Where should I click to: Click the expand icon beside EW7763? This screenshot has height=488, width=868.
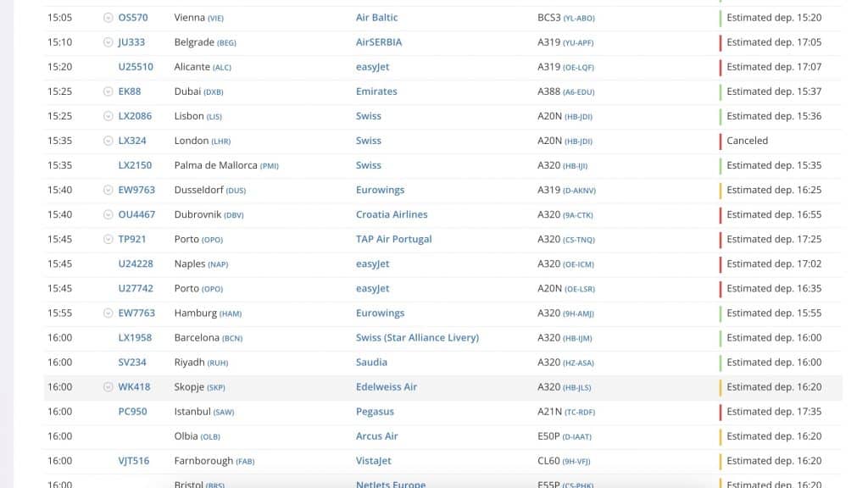tap(108, 313)
